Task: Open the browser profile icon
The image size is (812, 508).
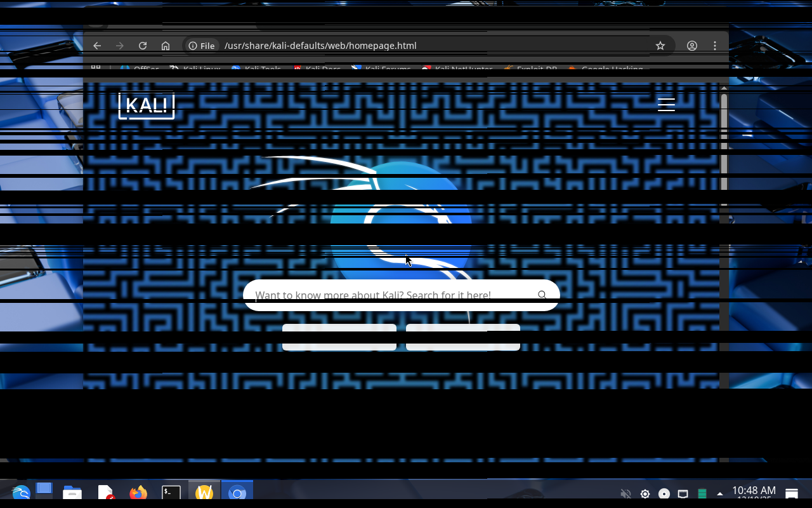Action: pyautogui.click(x=692, y=46)
